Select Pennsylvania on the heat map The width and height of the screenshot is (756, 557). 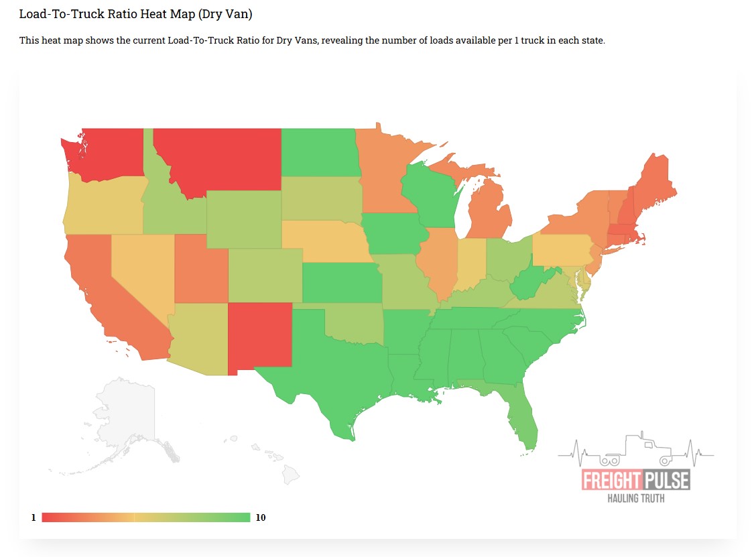562,250
